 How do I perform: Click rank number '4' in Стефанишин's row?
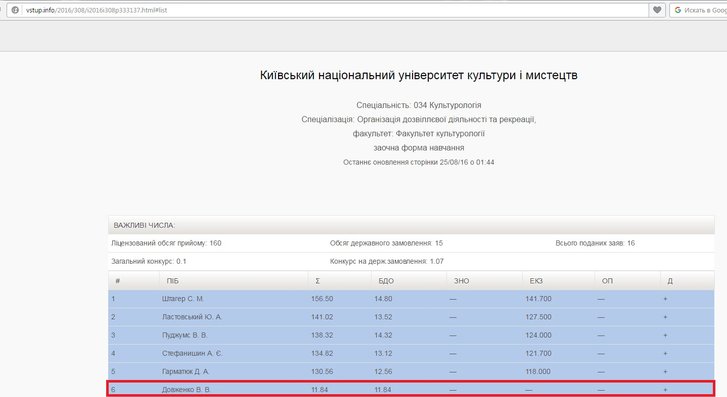(113, 353)
